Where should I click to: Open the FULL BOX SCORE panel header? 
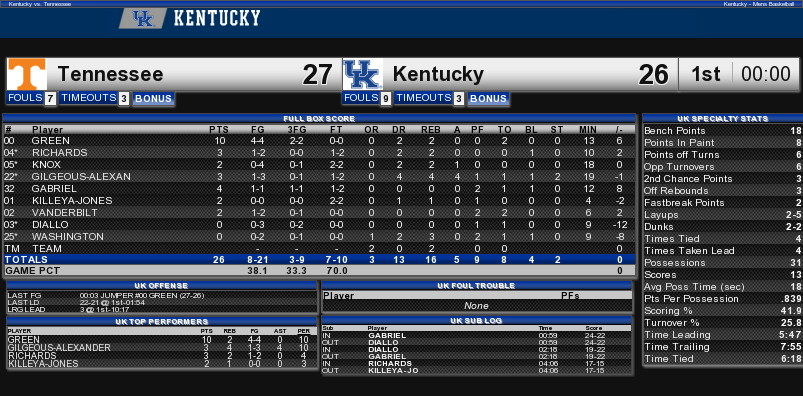(x=319, y=118)
